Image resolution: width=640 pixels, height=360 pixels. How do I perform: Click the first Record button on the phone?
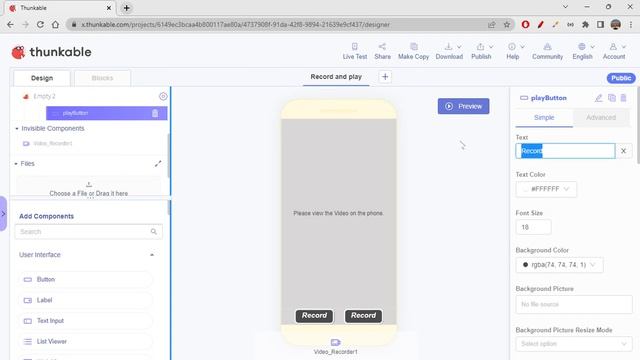(x=314, y=316)
